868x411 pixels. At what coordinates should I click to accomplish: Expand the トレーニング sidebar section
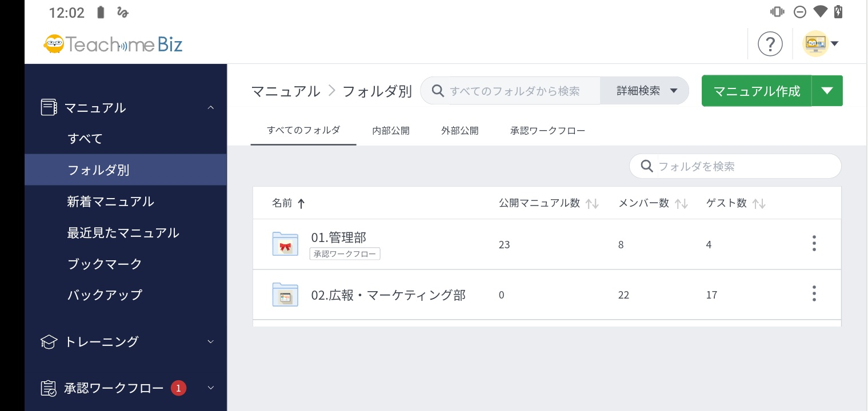[210, 341]
